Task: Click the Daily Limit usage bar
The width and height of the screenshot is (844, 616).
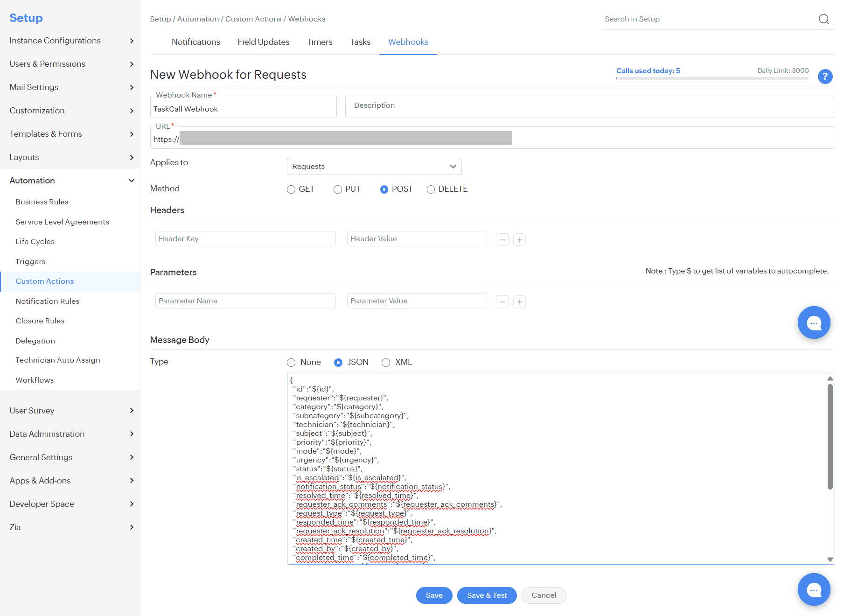Action: tap(712, 78)
